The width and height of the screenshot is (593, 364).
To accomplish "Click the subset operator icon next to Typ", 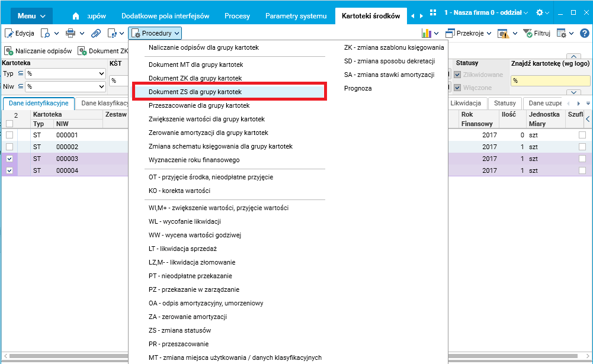I will pos(20,73).
